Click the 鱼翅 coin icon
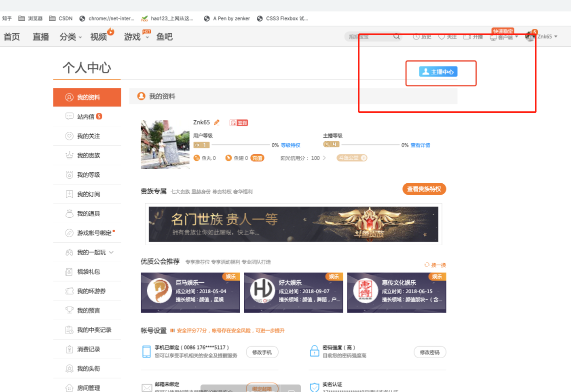This screenshot has width=571, height=392. (228, 158)
